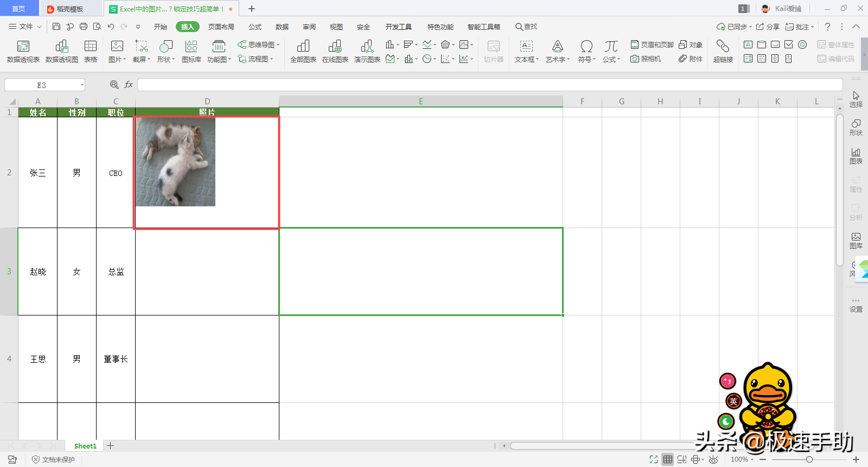The height and width of the screenshot is (467, 868).
Task: Select the Sheet1 worksheet tab
Action: tap(85, 446)
